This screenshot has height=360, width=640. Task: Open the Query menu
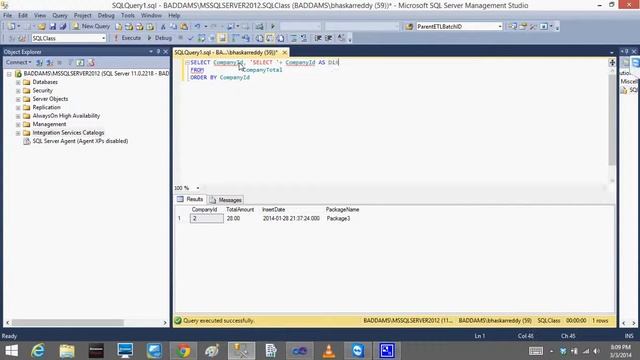60,16
